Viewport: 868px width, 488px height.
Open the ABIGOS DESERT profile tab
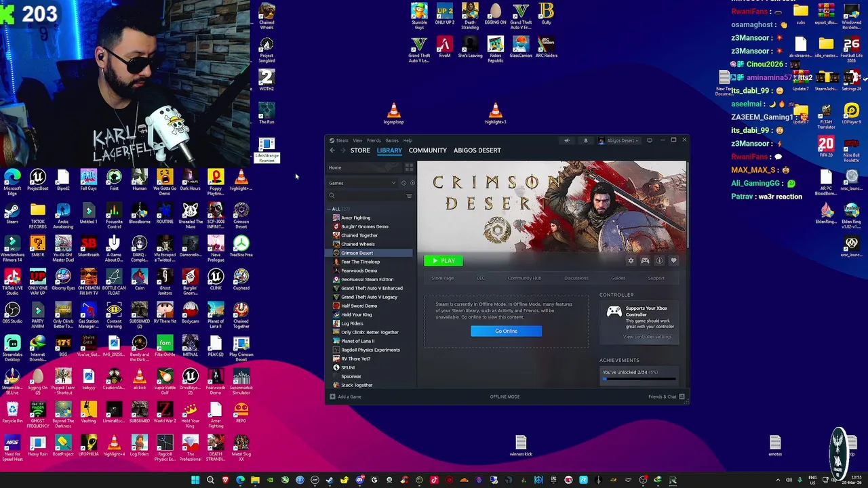477,150
